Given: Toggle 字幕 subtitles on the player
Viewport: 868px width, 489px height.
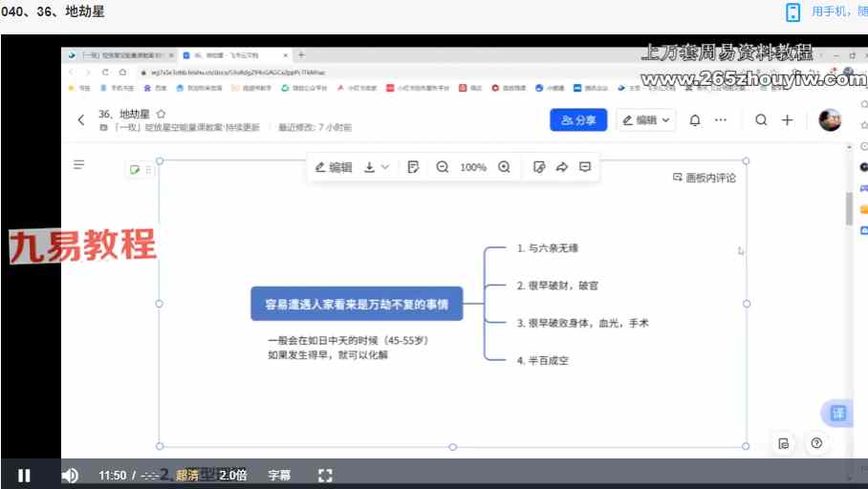Looking at the screenshot, I should pyautogui.click(x=279, y=475).
